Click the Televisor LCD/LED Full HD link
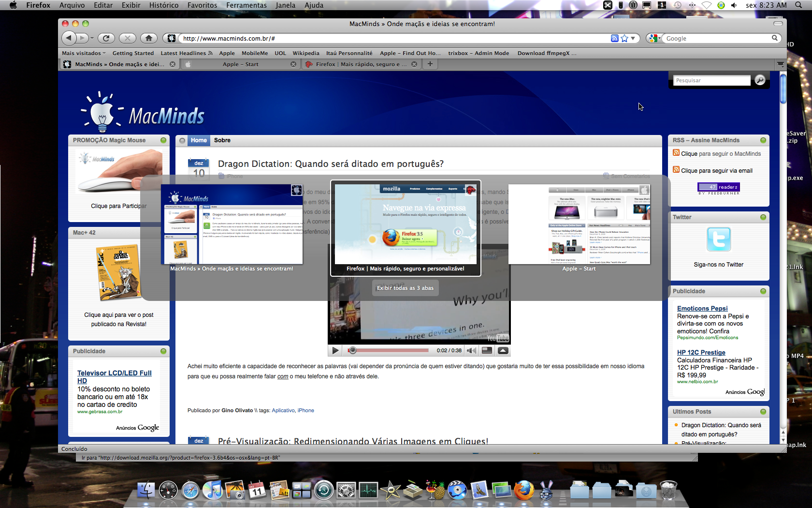 click(x=115, y=377)
